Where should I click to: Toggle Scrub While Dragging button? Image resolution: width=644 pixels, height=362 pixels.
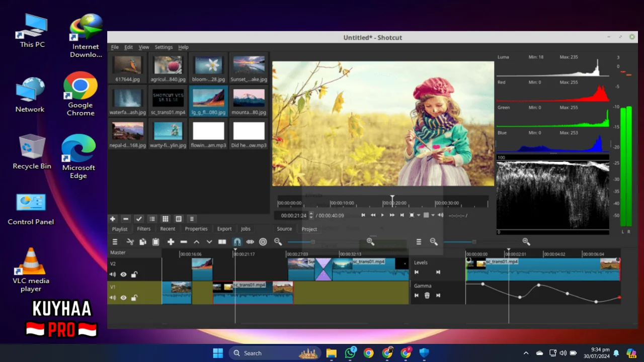point(250,242)
